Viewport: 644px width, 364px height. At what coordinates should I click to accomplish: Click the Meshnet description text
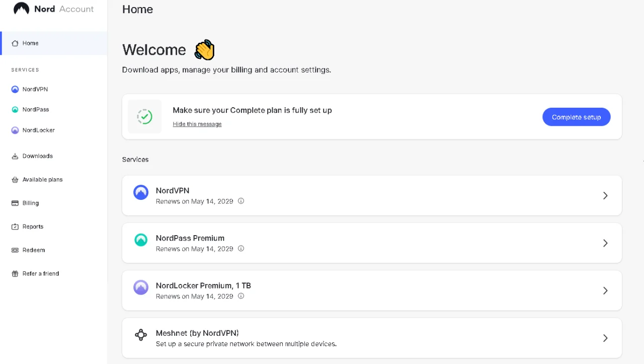coord(246,344)
